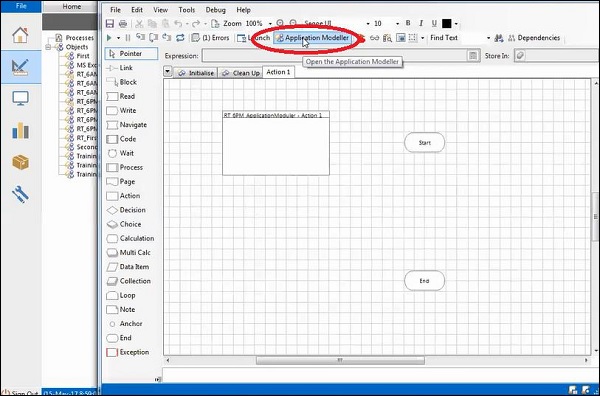This screenshot has width=600, height=396.
Task: Open the page list dropdown beside Initialise
Action: pyautogui.click(x=168, y=71)
